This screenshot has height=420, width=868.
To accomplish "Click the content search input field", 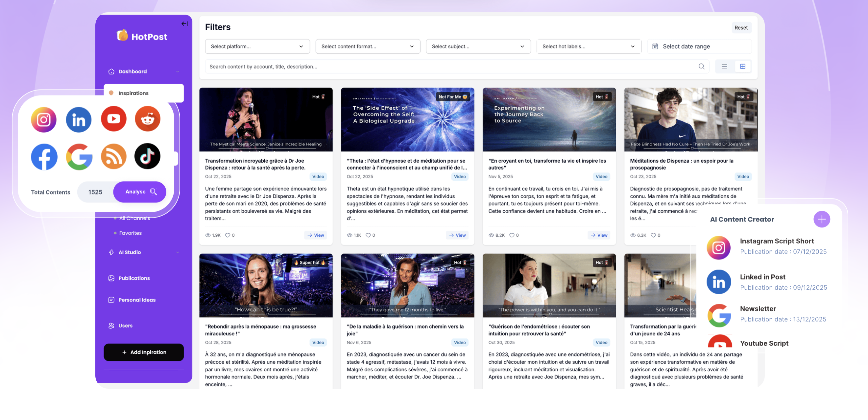I will click(451, 66).
